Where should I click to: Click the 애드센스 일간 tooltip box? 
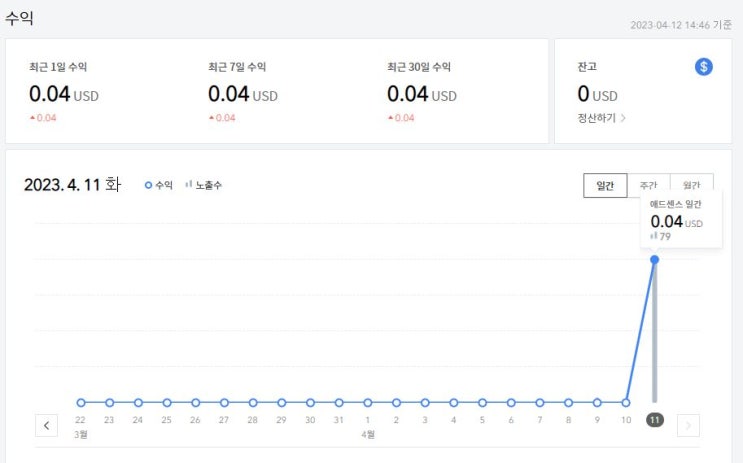677,219
